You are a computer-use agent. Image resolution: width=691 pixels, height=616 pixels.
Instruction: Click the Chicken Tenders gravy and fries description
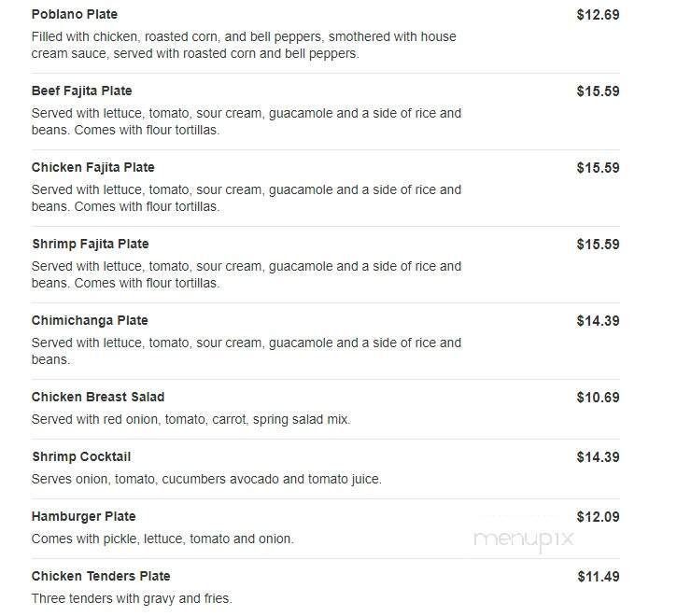pos(132,598)
